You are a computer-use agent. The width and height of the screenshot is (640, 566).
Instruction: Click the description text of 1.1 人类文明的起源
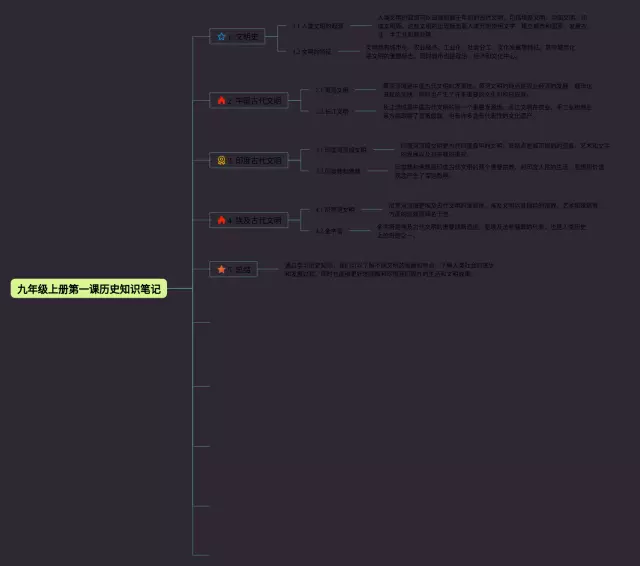(482, 26)
